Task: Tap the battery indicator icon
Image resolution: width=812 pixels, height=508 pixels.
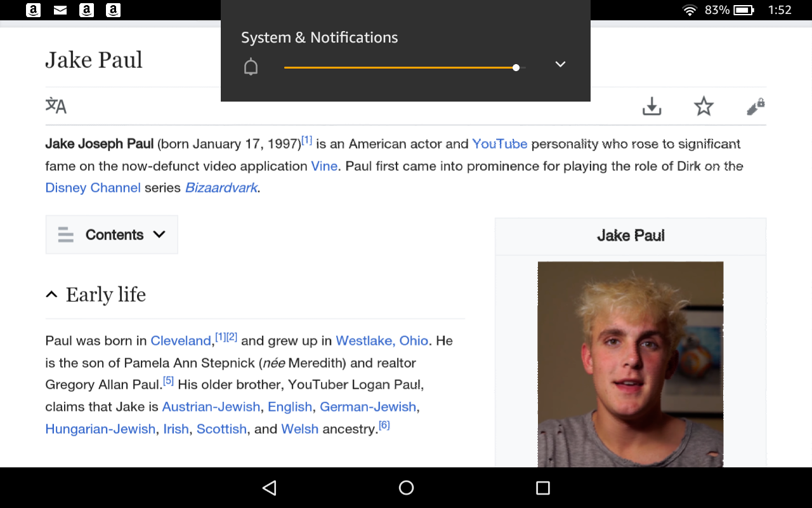Action: pyautogui.click(x=743, y=10)
